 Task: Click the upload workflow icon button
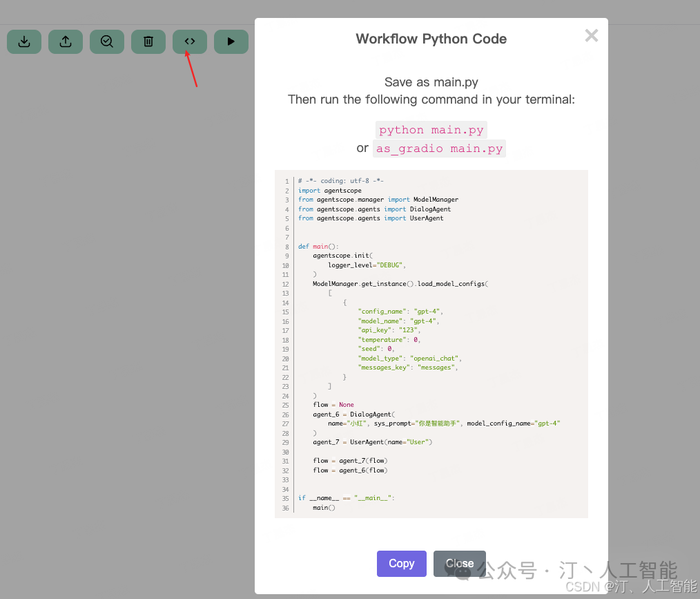(66, 42)
